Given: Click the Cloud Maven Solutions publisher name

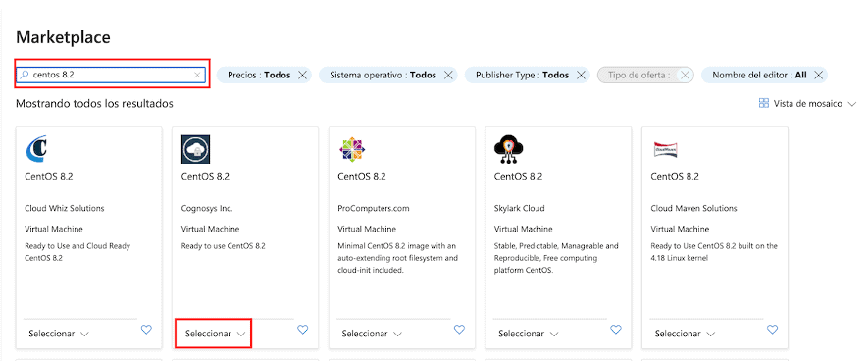Looking at the screenshot, I should click(x=694, y=208).
